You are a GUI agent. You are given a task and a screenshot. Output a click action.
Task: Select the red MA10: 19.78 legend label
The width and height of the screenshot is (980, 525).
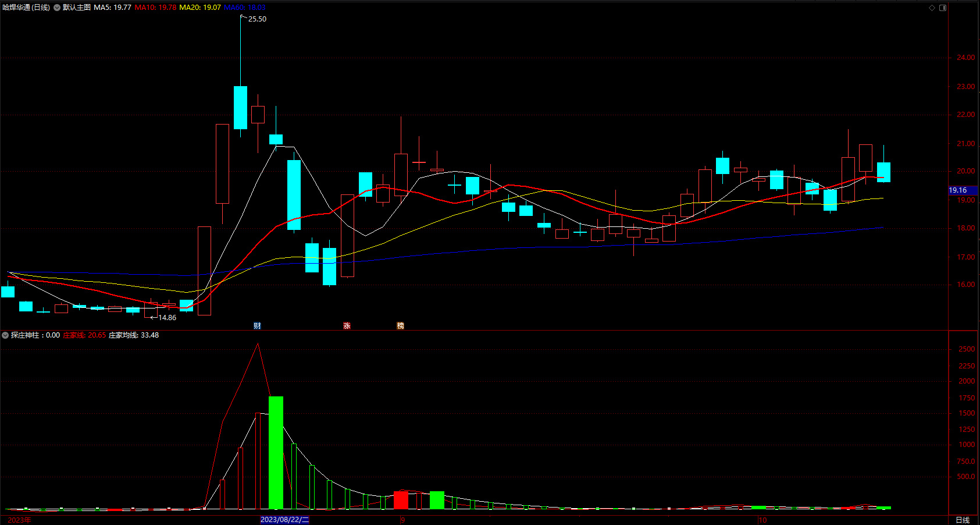(x=155, y=8)
